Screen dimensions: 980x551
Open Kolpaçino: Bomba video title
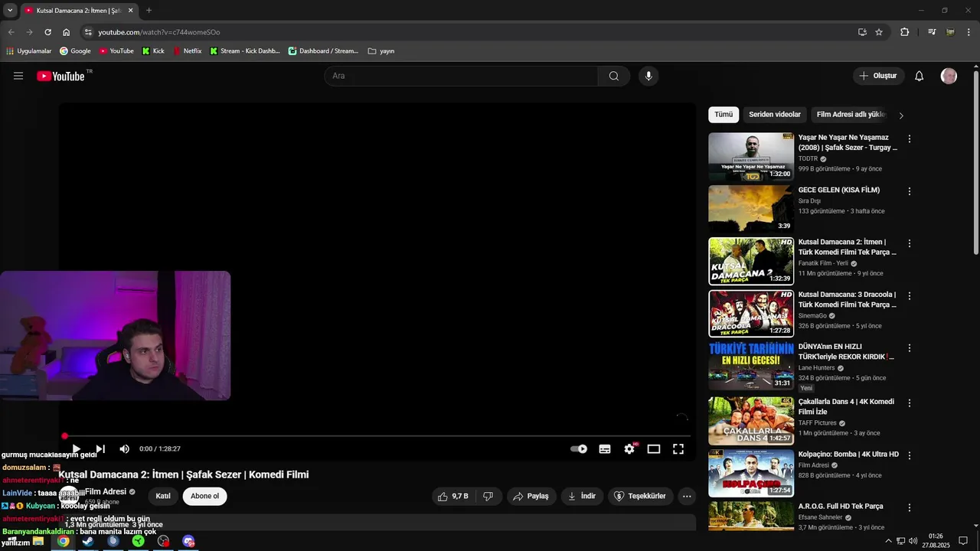point(848,455)
